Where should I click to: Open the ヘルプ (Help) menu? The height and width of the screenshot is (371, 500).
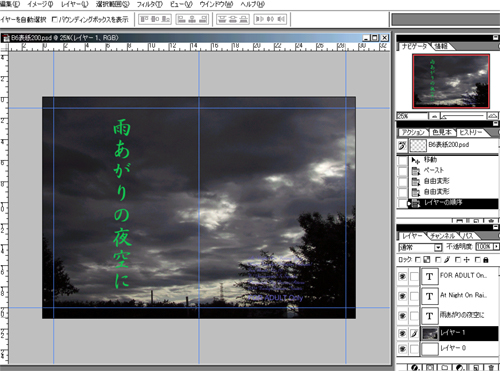pyautogui.click(x=253, y=5)
